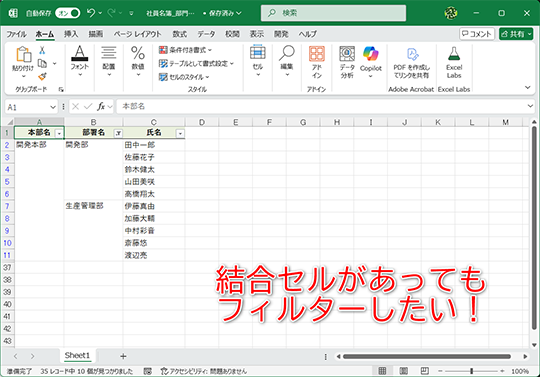This screenshot has width=540, height=377.
Task: Click the データ分析 data analysis icon
Action: click(x=347, y=54)
